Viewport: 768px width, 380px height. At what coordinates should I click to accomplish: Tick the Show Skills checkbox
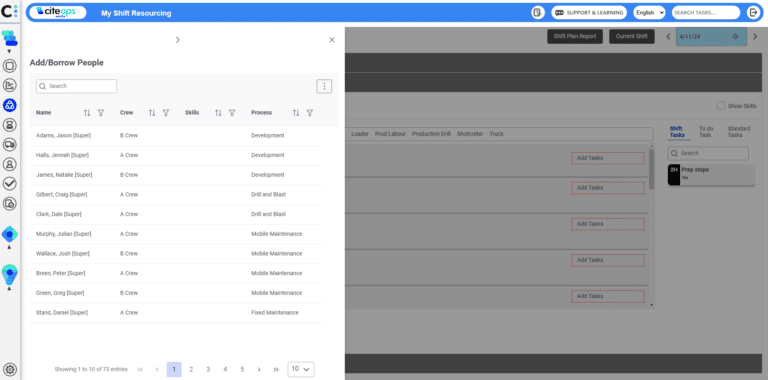[720, 106]
